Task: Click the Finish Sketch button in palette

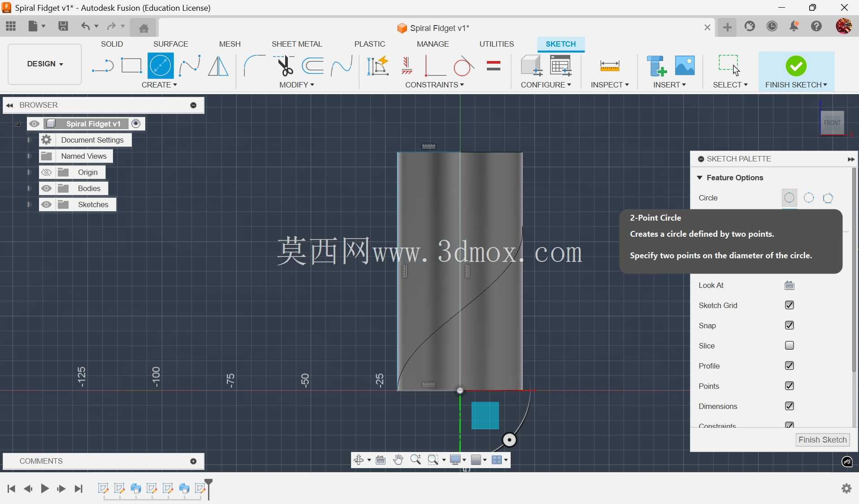Action: pos(823,440)
